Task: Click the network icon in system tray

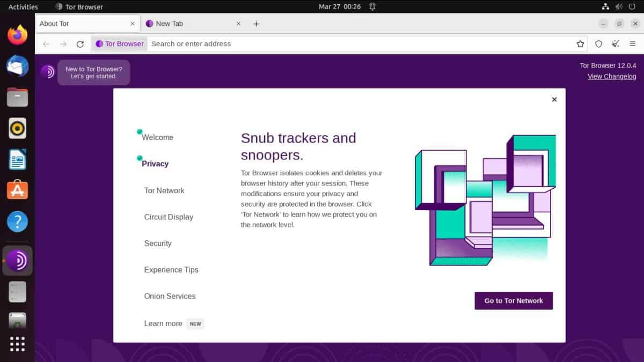Action: 605,6
